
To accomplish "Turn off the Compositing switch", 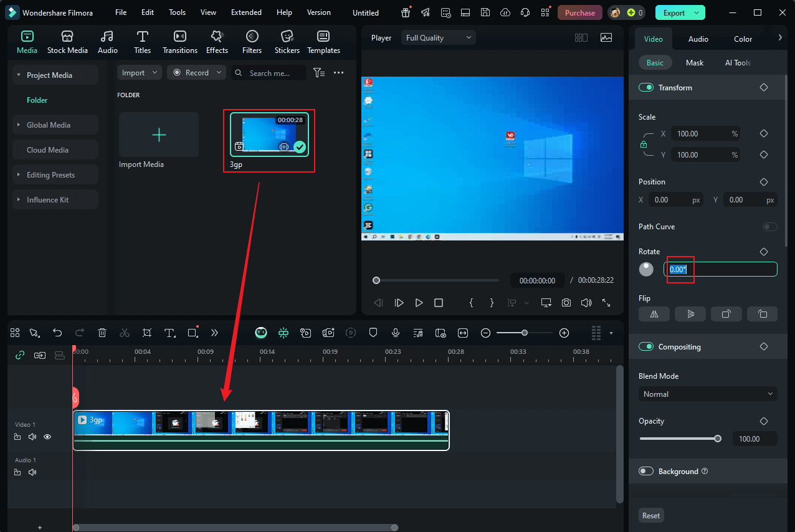I will (x=645, y=347).
